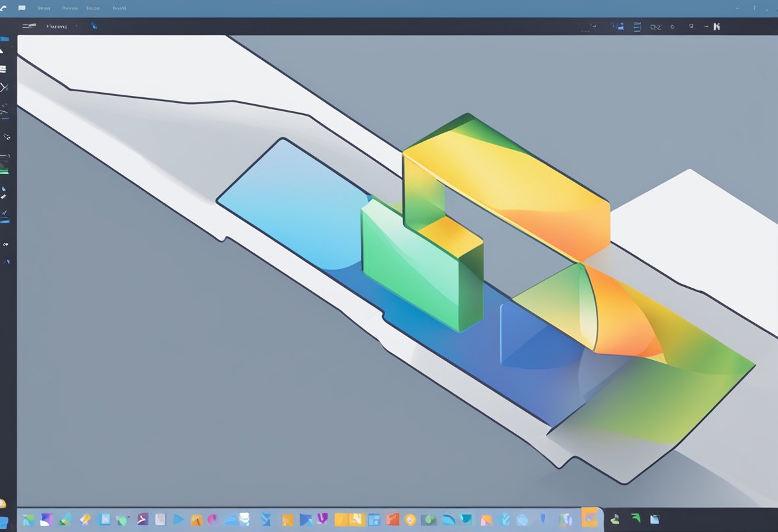Click the purple V-shaped icon in the bottom dock

(322, 519)
